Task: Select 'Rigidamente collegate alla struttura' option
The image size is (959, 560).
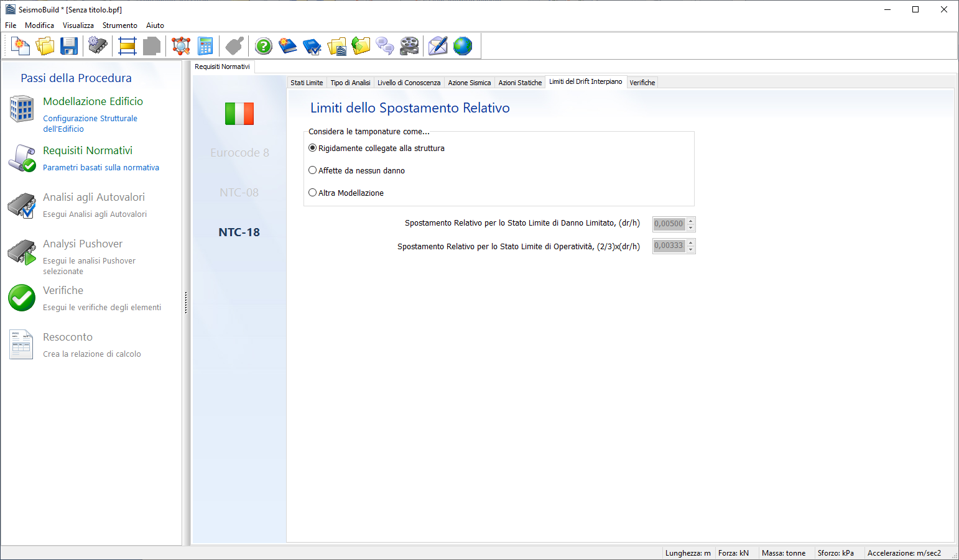Action: 313,148
